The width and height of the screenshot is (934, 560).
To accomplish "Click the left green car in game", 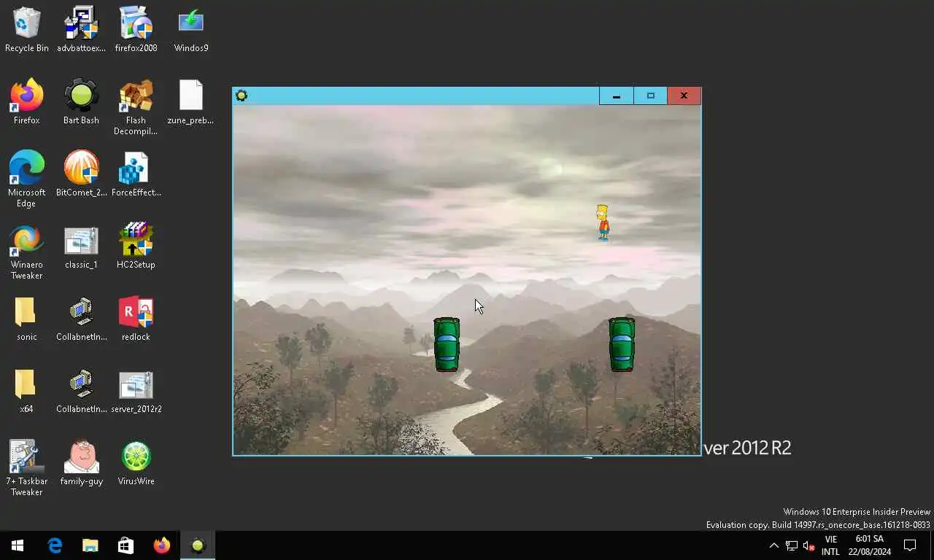I will tap(447, 344).
